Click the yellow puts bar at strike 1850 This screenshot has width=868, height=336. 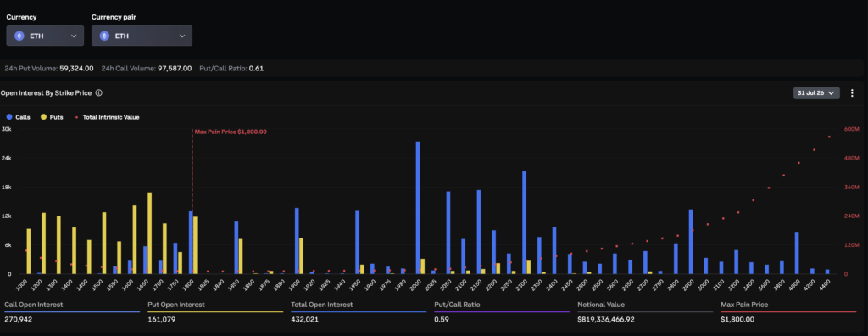tap(241, 256)
